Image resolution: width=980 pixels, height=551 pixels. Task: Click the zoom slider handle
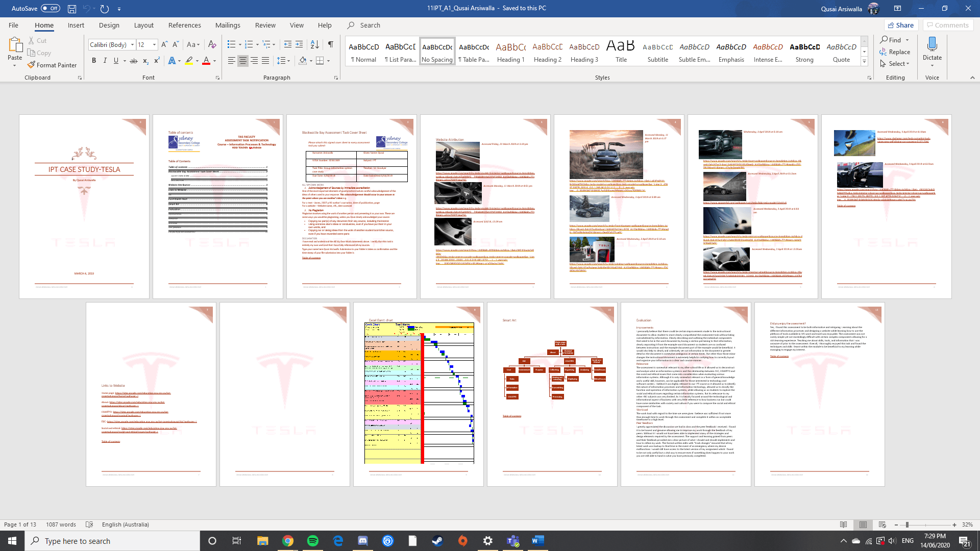(x=907, y=524)
